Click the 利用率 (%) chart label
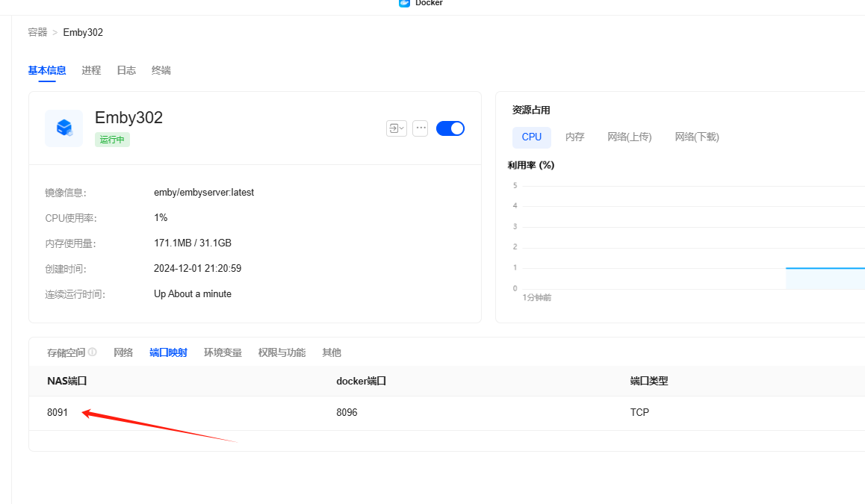Screen dimensions: 865x504 coord(530,166)
